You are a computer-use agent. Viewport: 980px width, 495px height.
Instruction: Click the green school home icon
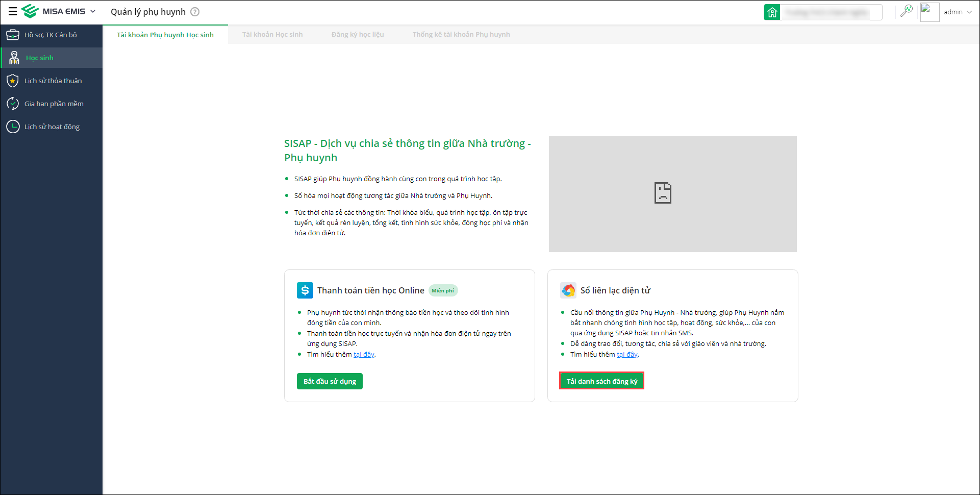[772, 12]
